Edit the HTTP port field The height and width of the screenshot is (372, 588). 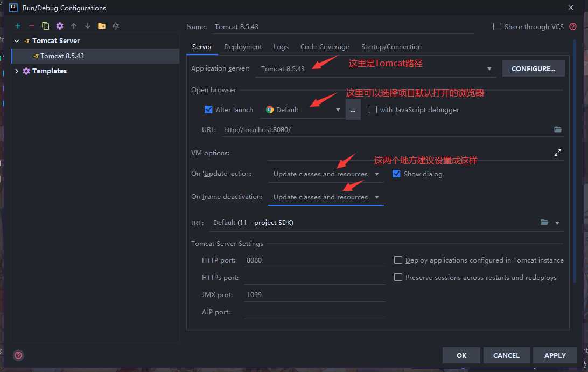(314, 260)
